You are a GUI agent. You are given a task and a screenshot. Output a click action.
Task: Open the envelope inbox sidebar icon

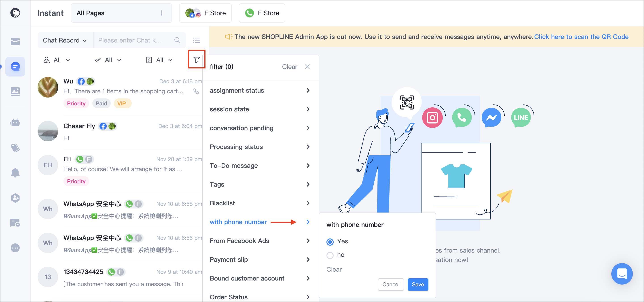point(15,41)
